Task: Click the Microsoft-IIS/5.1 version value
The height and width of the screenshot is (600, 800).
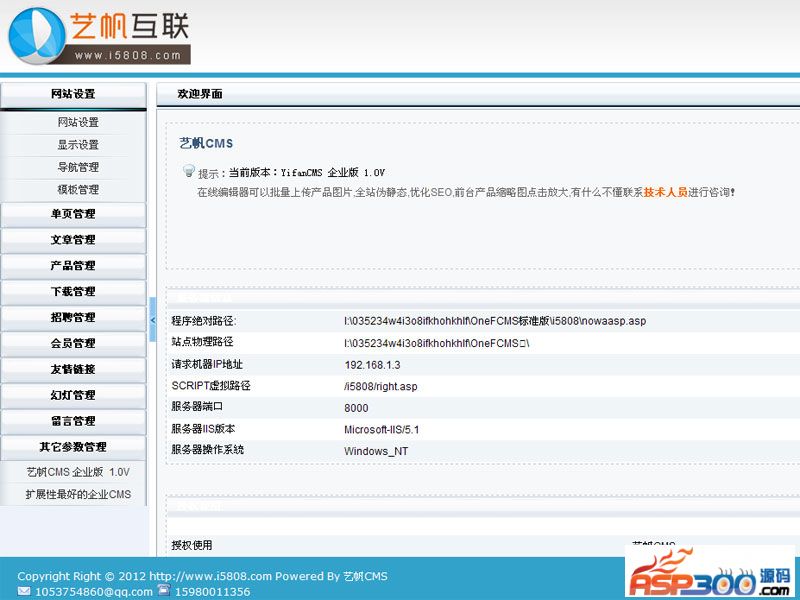Action: pyautogui.click(x=382, y=430)
